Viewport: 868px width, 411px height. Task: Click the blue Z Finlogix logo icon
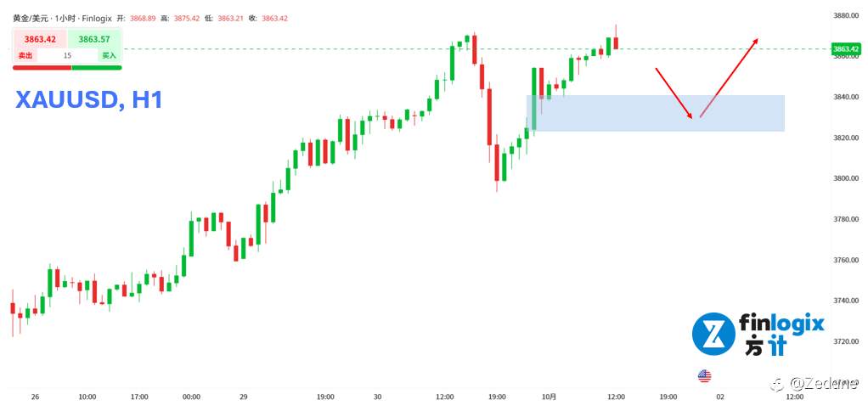[712, 334]
